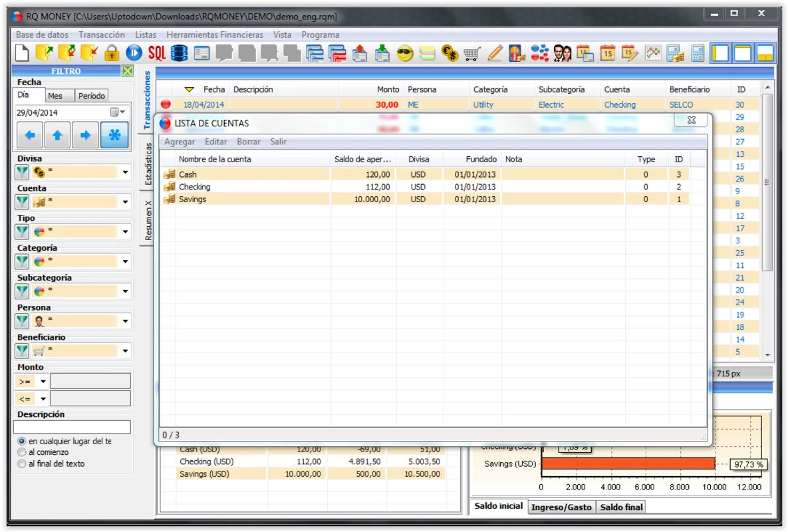Click the next date right arrow button

click(85, 135)
